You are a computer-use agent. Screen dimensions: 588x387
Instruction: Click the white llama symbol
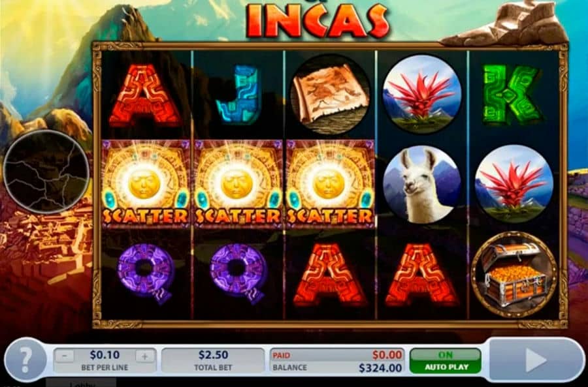click(421, 185)
